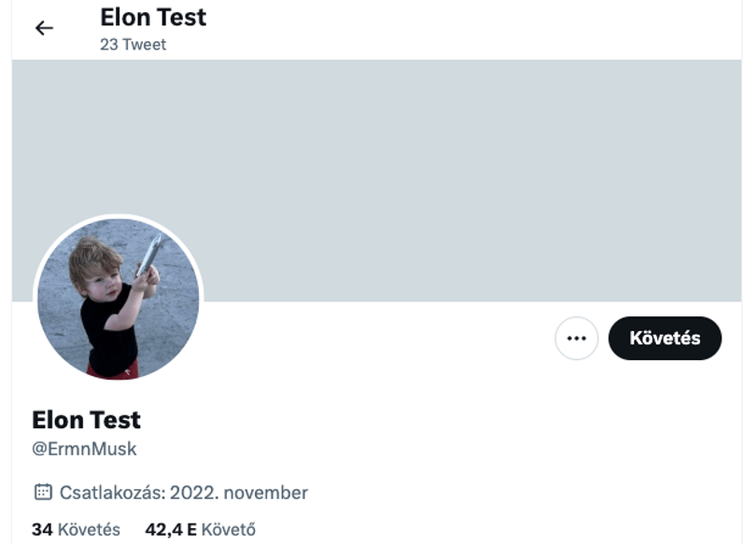The image size is (756, 544).
Task: Follow the account with the Követés button
Action: pyautogui.click(x=665, y=339)
